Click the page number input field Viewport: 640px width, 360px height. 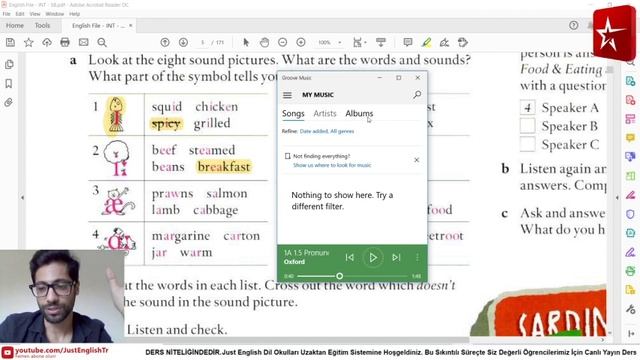tap(203, 42)
